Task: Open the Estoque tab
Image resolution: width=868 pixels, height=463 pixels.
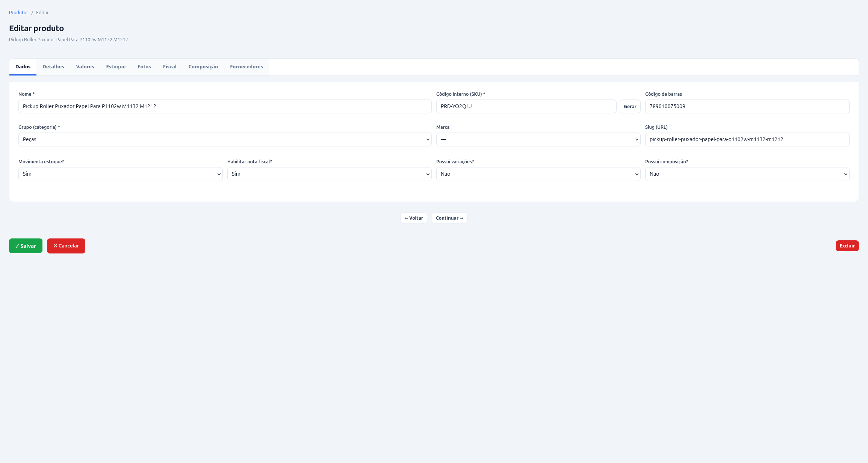Action: 116,67
